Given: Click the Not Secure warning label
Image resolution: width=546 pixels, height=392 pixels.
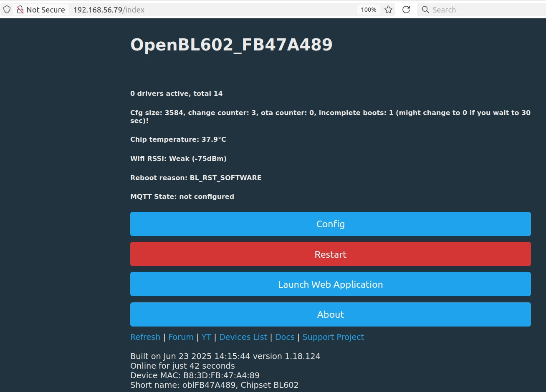Looking at the screenshot, I should (x=46, y=9).
